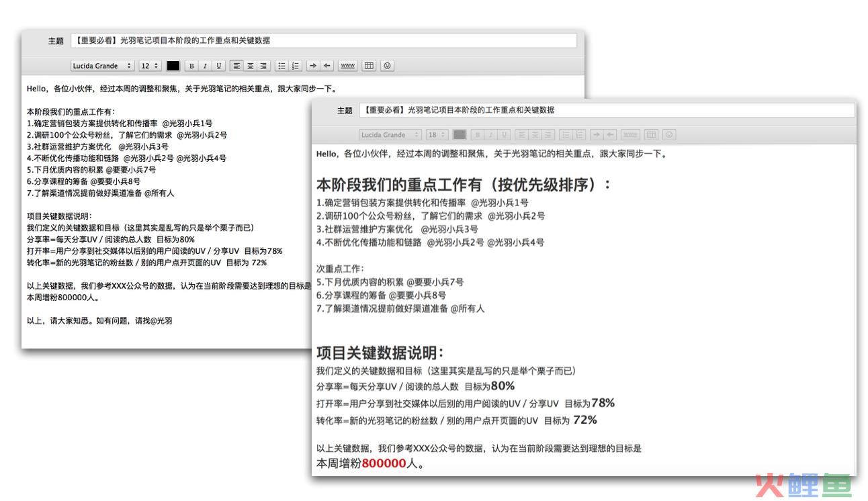Screen dimensions: 868x501
Task: Insert numbered list in the back email window
Action: tap(295, 66)
